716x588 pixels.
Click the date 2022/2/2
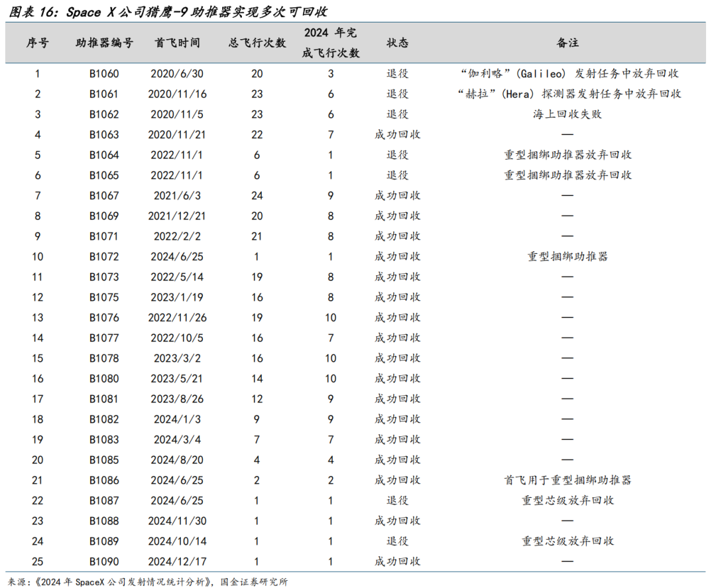click(x=177, y=237)
